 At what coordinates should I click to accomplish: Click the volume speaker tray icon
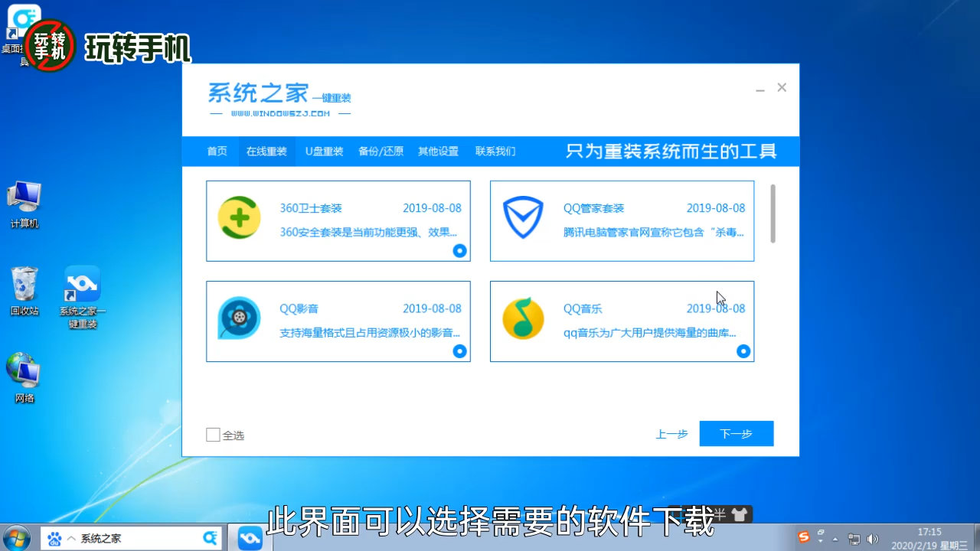tap(872, 539)
